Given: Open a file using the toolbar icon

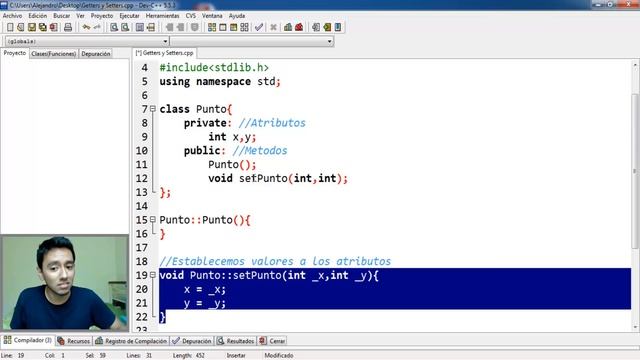Looking at the screenshot, I should (x=21, y=27).
